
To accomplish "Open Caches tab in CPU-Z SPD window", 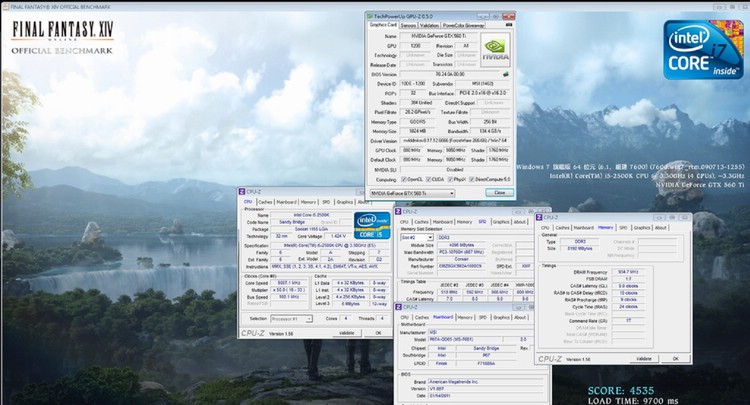I will point(421,222).
